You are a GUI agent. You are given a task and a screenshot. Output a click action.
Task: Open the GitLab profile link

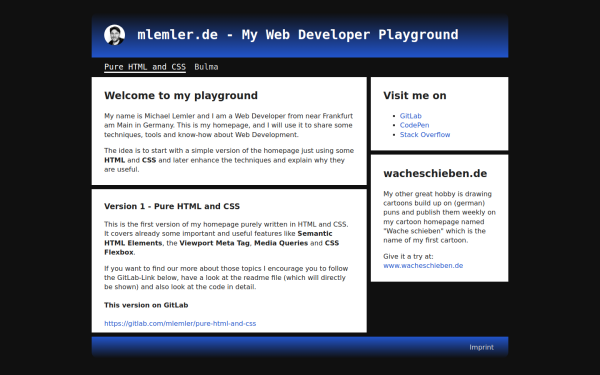[411, 116]
